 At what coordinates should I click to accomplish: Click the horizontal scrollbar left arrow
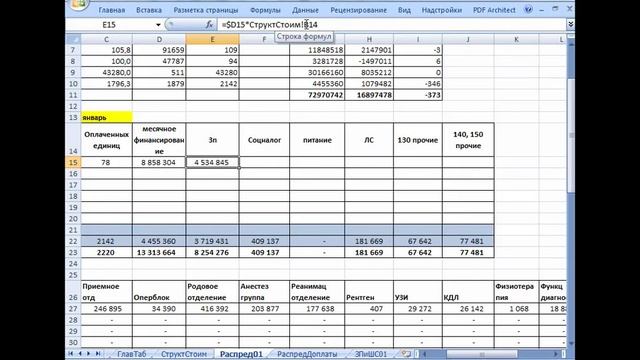click(424, 354)
